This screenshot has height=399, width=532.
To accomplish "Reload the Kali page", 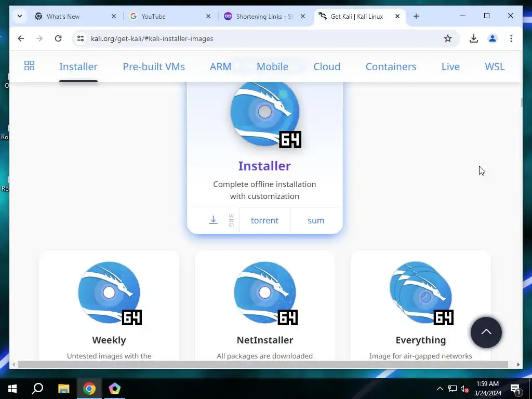I will point(58,38).
